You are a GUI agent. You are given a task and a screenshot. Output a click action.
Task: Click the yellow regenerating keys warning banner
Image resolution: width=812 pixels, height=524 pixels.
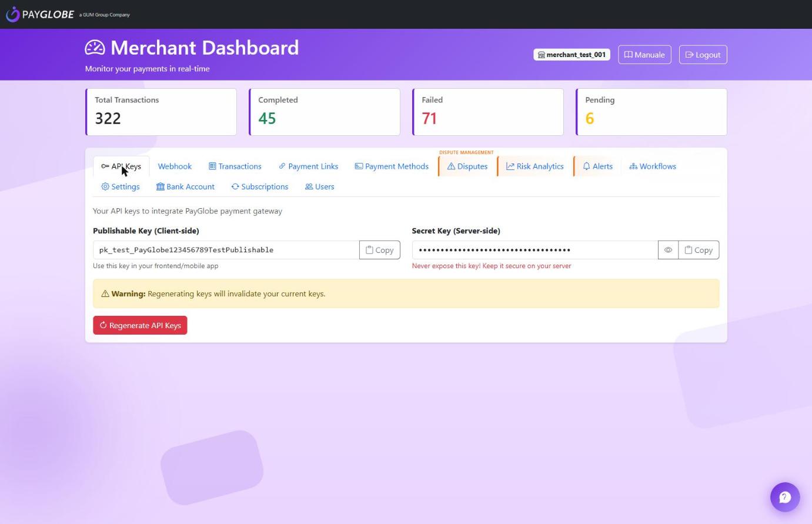click(406, 293)
